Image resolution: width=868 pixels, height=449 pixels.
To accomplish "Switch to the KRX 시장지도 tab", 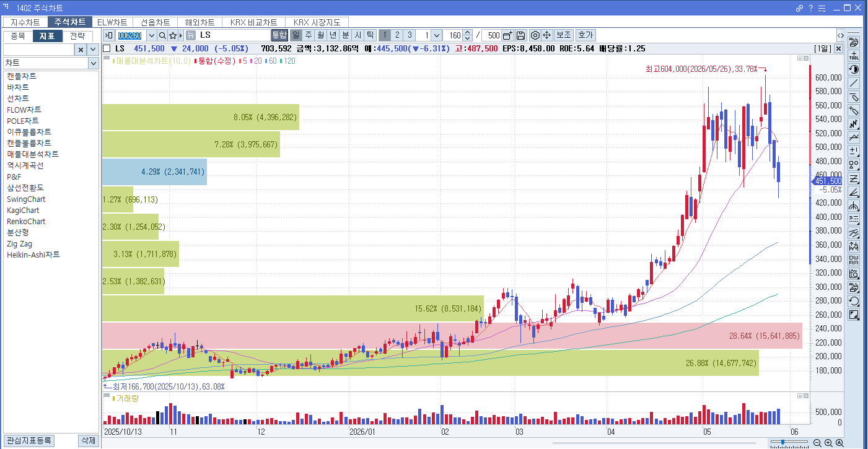I will pyautogui.click(x=317, y=22).
